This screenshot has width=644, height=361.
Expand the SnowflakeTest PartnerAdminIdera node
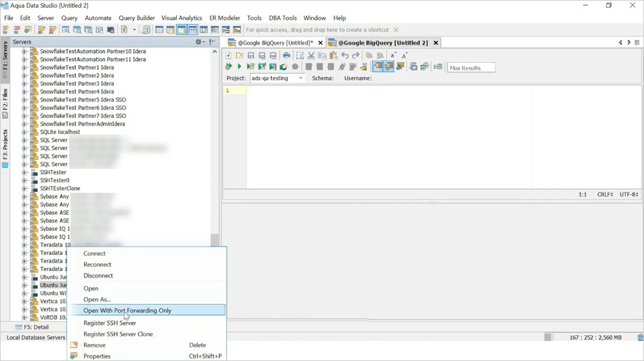[x=24, y=124]
